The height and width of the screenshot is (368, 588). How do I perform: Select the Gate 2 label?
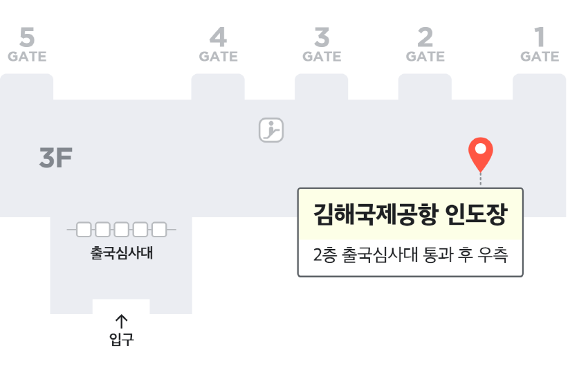coord(425,44)
